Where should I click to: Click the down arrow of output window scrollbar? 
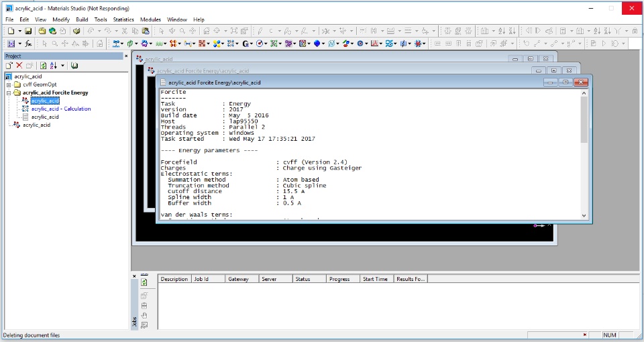584,215
